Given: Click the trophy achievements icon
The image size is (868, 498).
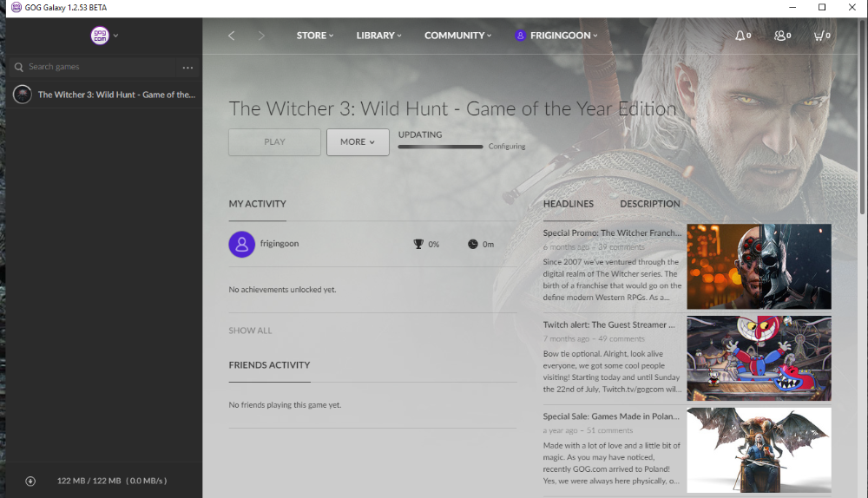Looking at the screenshot, I should pyautogui.click(x=418, y=244).
